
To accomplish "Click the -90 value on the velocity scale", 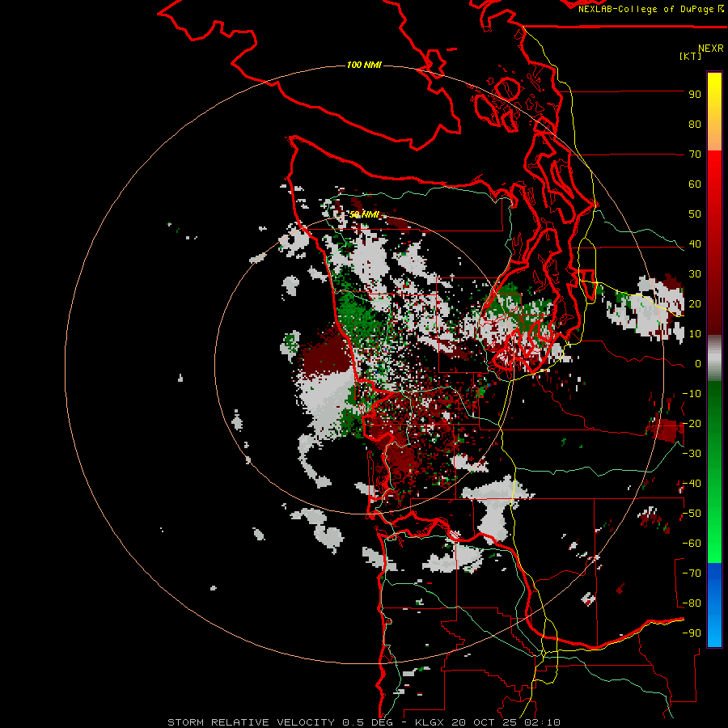I will click(692, 633).
